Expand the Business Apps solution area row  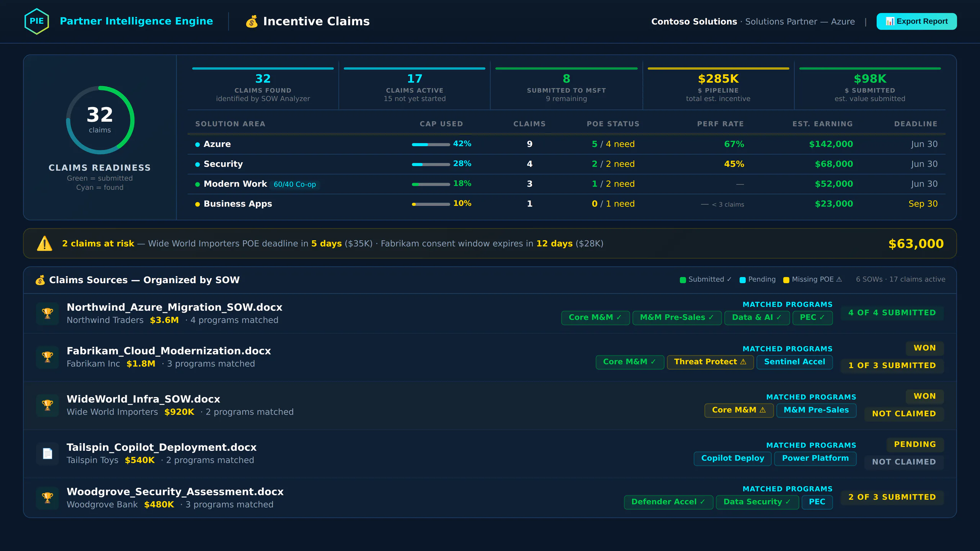[237, 204]
